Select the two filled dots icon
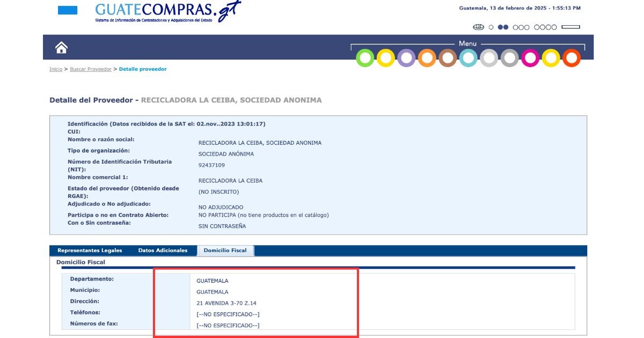The image size is (644, 338). (x=503, y=27)
